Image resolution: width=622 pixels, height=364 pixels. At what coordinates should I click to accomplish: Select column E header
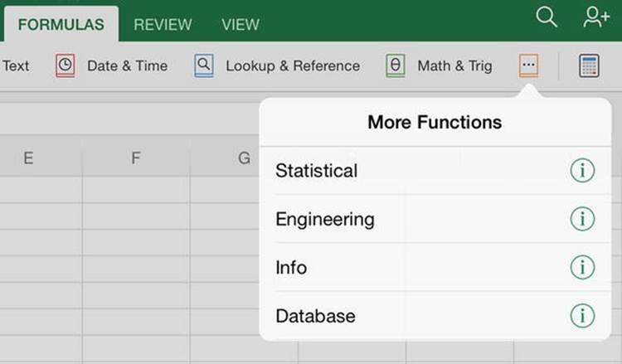[28, 158]
